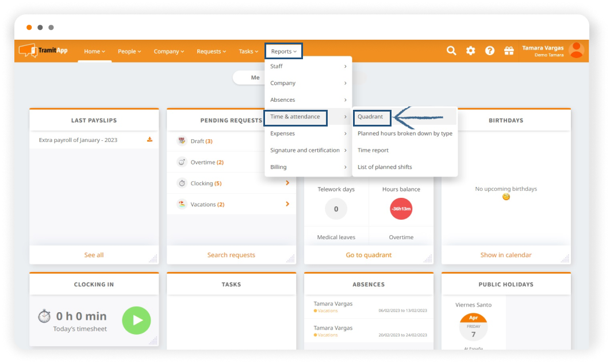
Task: Select Quadrant from Time & attendance submenu
Action: pos(370,117)
